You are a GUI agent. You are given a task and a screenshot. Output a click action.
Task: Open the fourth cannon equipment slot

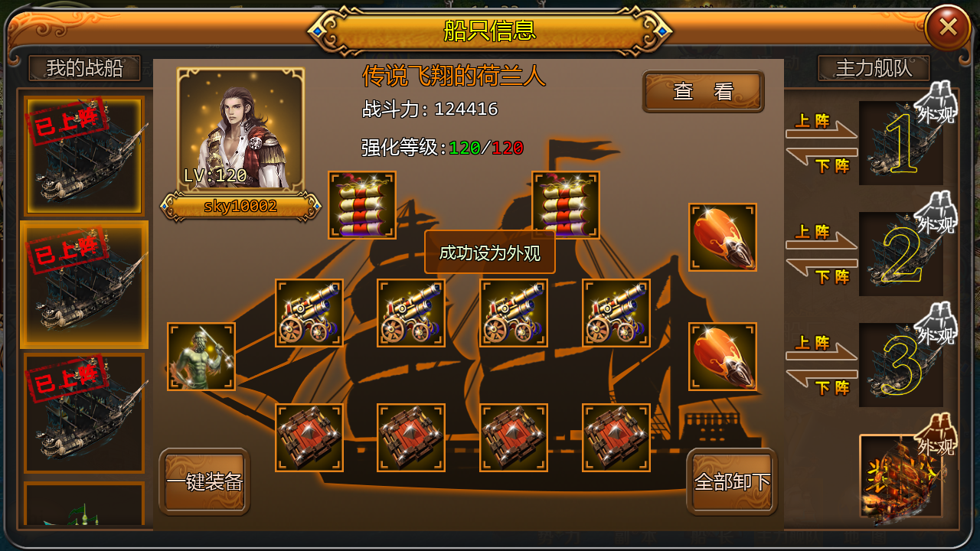616,313
